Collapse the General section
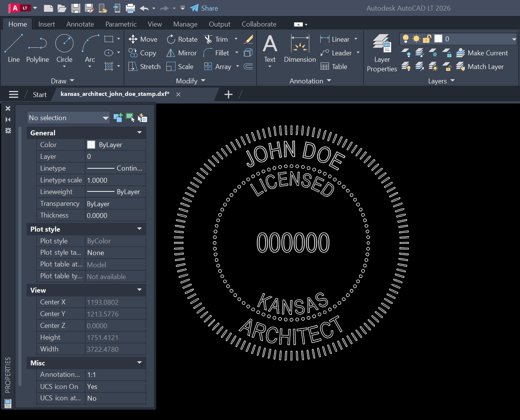 point(139,133)
